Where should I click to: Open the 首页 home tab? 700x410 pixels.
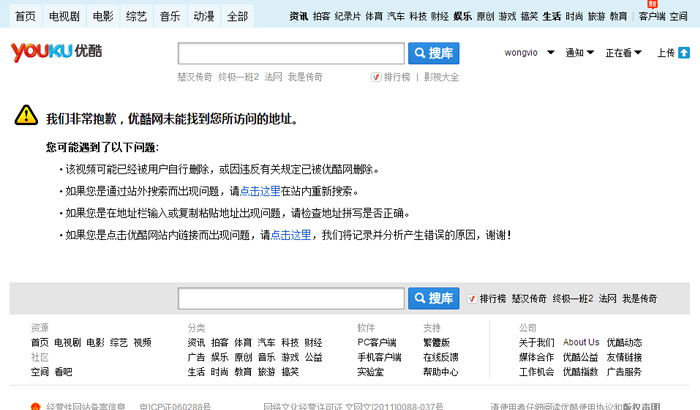[x=25, y=17]
